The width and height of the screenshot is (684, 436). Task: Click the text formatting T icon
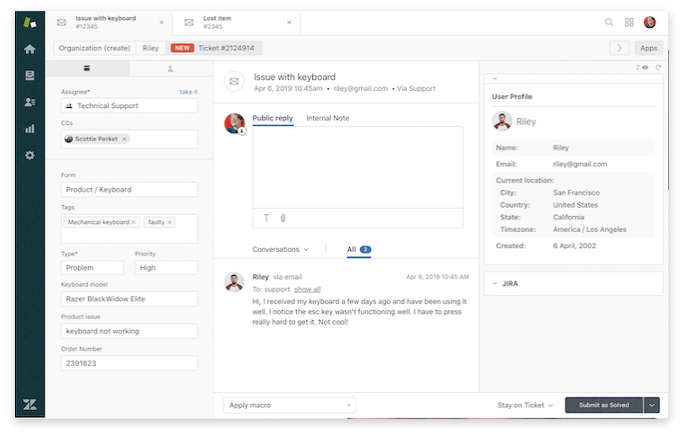point(266,218)
